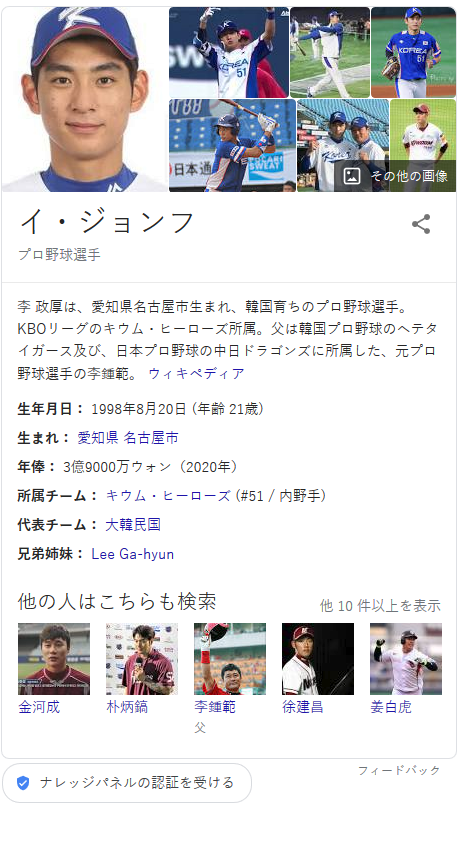Screen dimensions: 465x845
Task: Open 名古屋市 birthplace link
Action: click(x=151, y=438)
